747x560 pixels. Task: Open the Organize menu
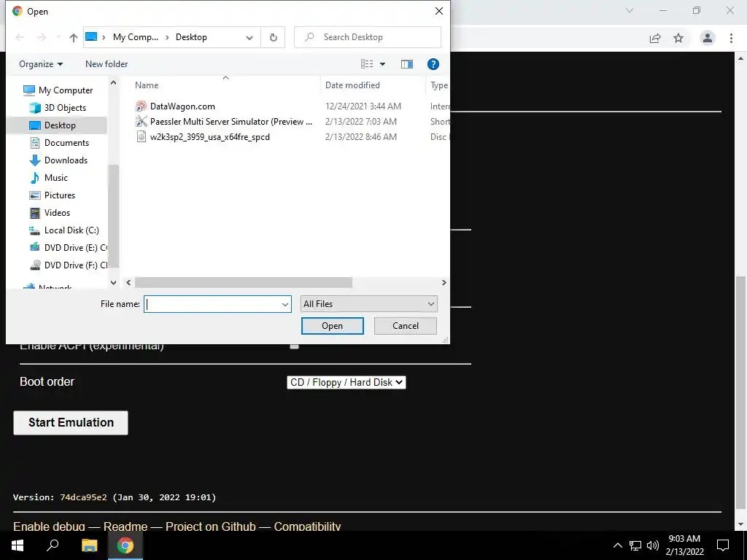coord(41,64)
